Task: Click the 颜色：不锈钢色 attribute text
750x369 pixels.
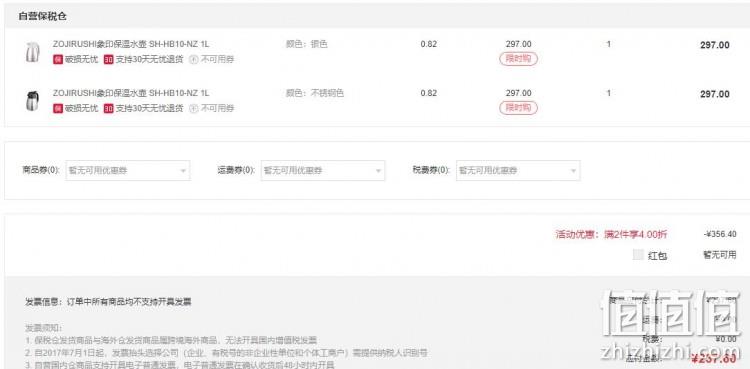Action: [x=315, y=93]
